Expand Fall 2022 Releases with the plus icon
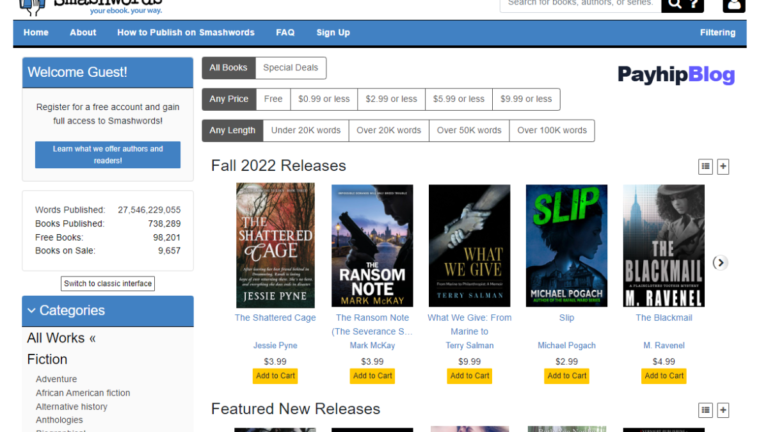Screen dimensions: 768x432 [x=723, y=167]
